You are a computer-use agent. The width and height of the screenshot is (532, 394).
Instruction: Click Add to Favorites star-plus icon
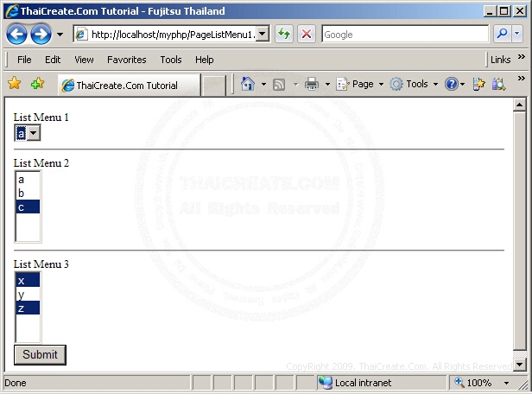(37, 84)
